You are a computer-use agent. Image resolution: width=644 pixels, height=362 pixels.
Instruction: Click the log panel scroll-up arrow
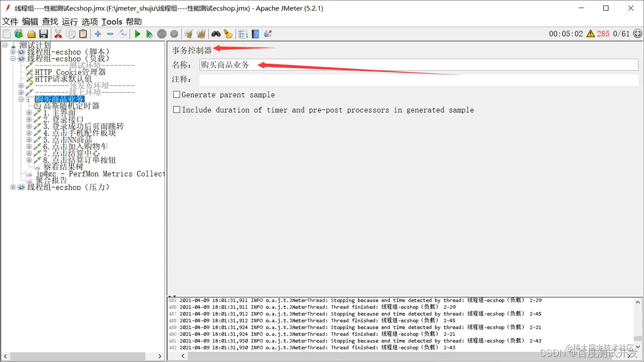[638, 302]
